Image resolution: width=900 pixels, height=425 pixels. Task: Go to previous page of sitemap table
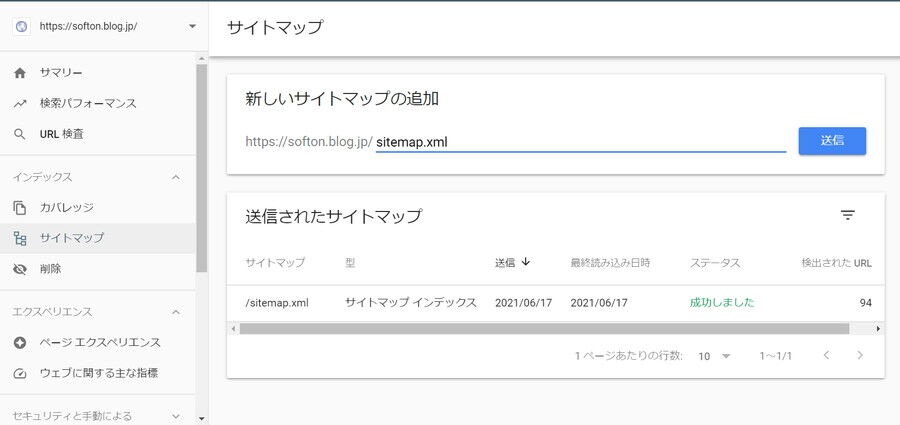(827, 356)
